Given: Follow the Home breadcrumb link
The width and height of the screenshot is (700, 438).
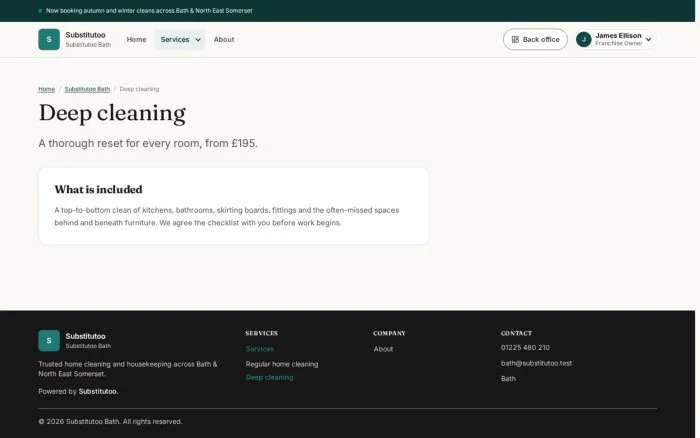Looking at the screenshot, I should (x=46, y=89).
